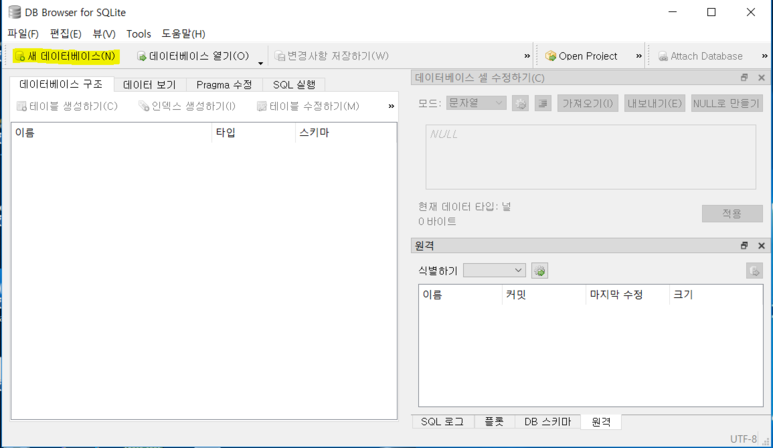Expand the overflow chevron right of Open Project
This screenshot has width=773, height=448.
[639, 56]
